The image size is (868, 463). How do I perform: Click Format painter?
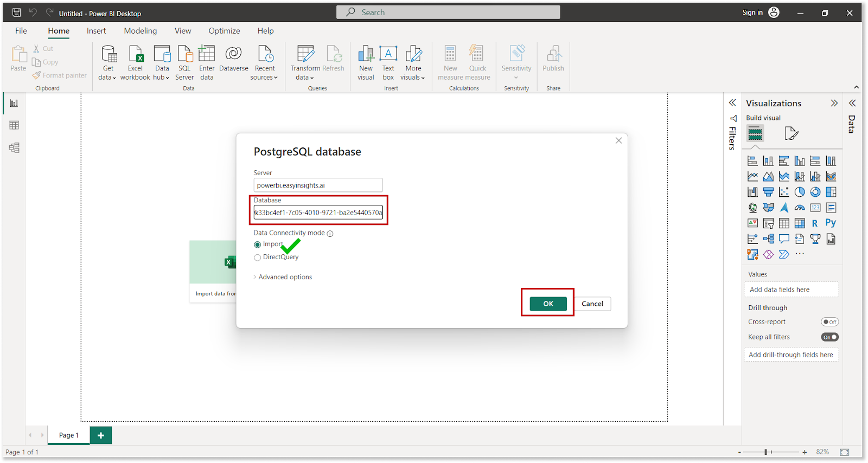point(60,75)
